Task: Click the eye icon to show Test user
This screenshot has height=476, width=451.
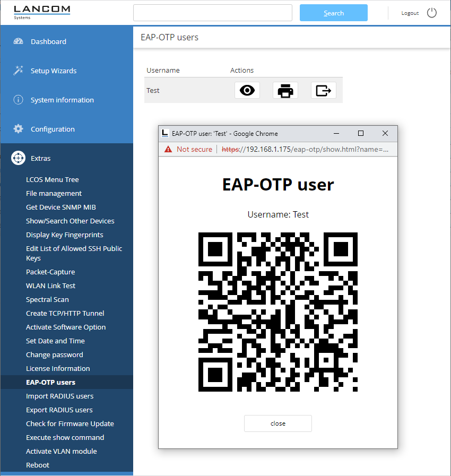Action: [247, 91]
